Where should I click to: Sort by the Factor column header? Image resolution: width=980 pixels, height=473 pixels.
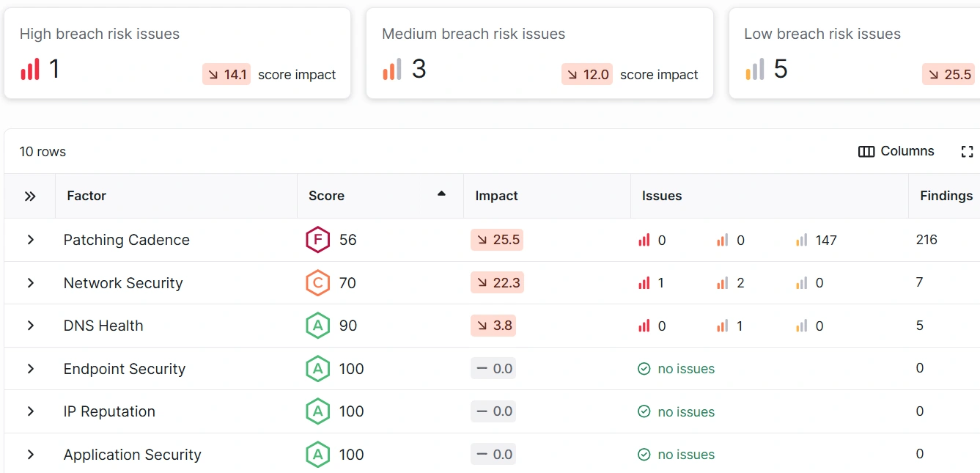[86, 196]
